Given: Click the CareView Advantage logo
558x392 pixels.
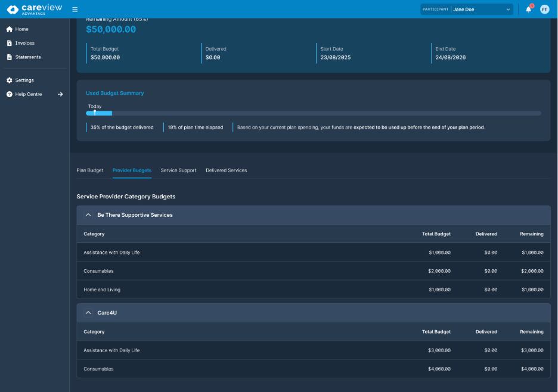Looking at the screenshot, I should click(x=33, y=9).
